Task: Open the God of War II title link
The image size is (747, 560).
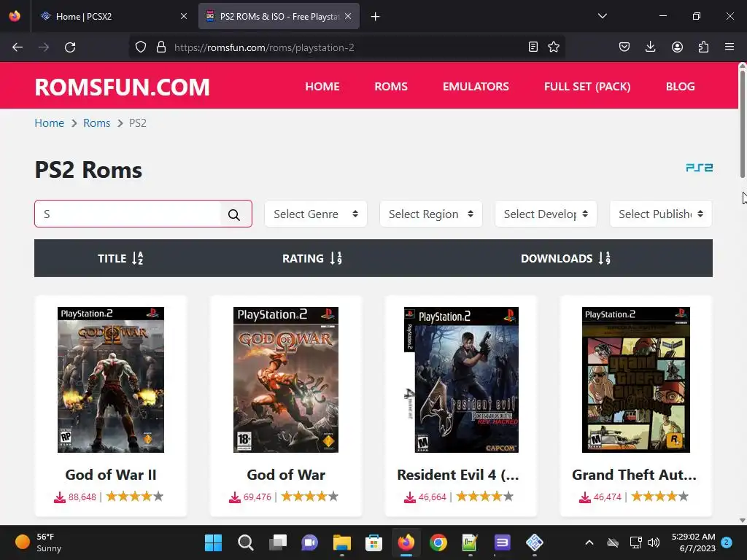Action: click(x=111, y=474)
